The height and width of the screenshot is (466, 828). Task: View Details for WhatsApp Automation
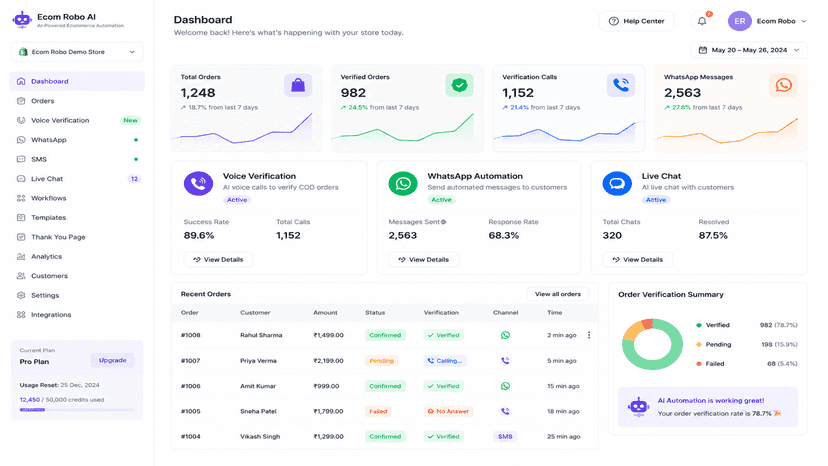[424, 259]
